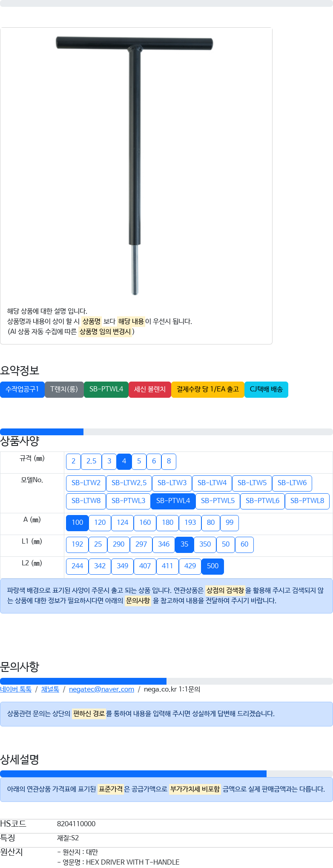The width and height of the screenshot is (333, 868).
Task: Select the 2.5 mm size option
Action: pos(91,461)
